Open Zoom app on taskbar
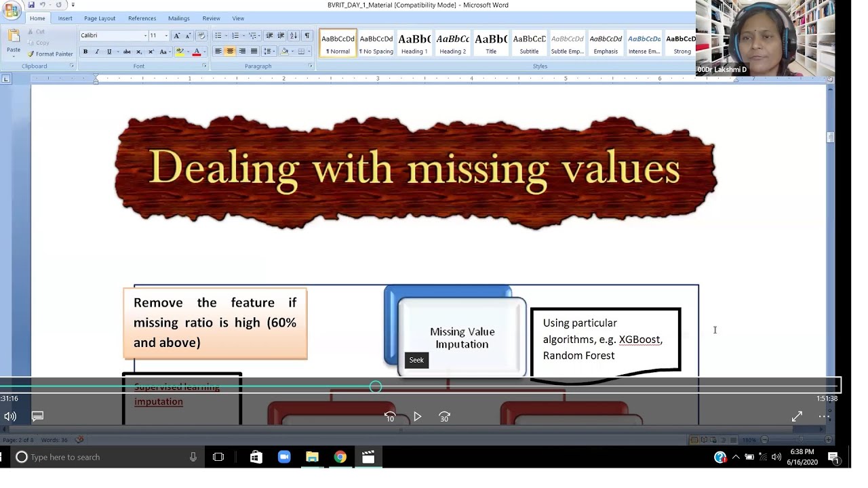Image resolution: width=868 pixels, height=488 pixels. click(x=284, y=457)
